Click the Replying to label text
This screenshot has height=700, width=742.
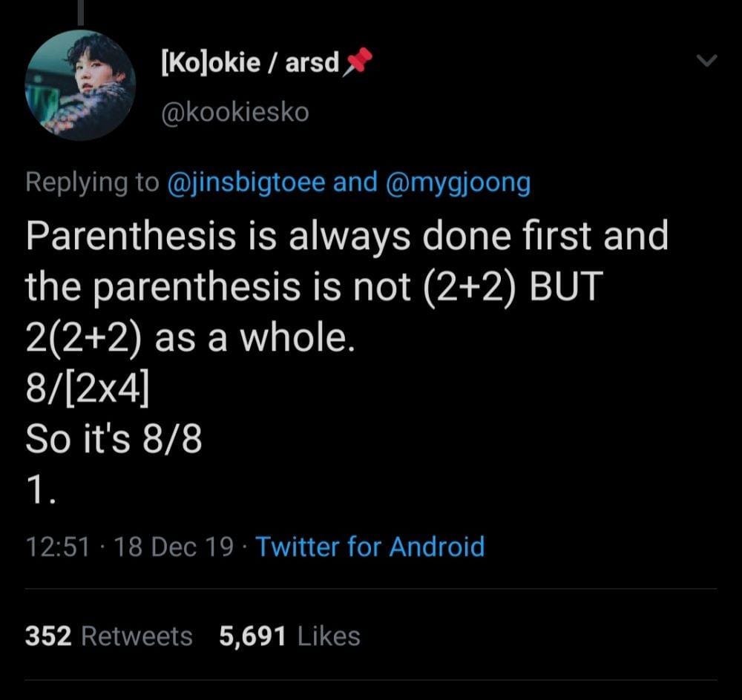coord(91,182)
